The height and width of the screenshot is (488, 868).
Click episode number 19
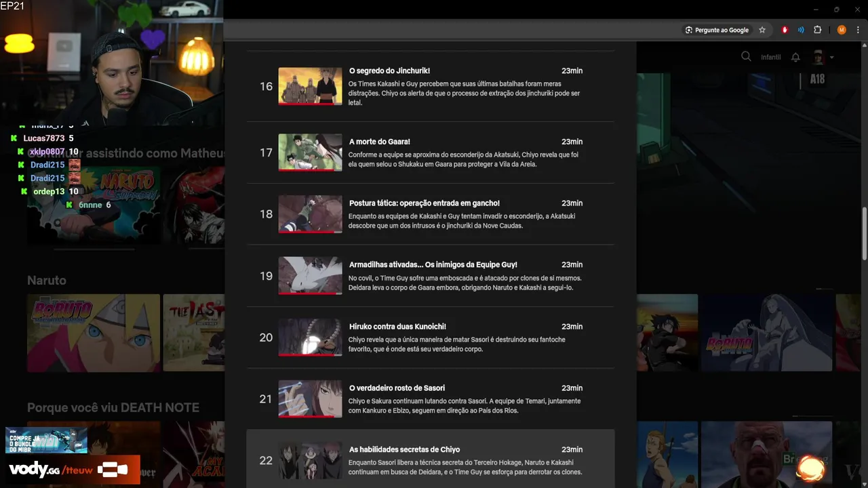pyautogui.click(x=266, y=276)
